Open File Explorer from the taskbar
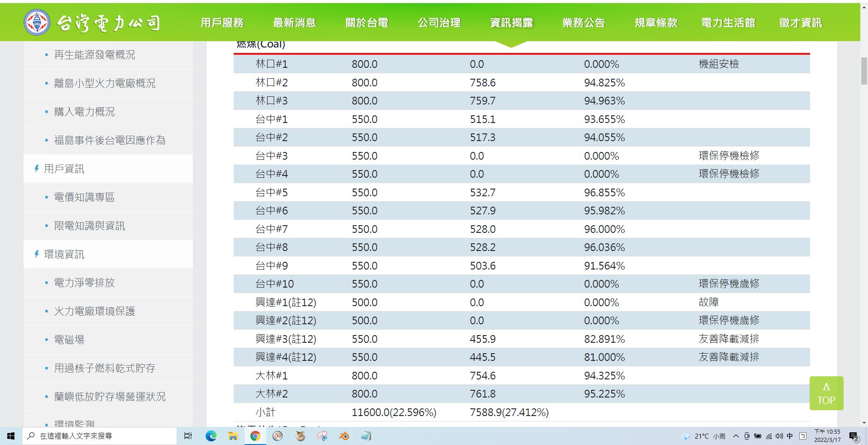 point(233,436)
